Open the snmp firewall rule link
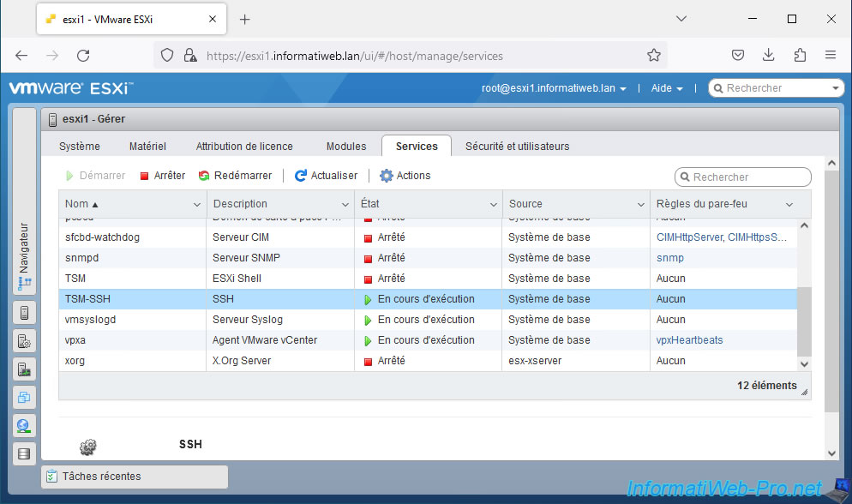This screenshot has width=852, height=504. click(x=670, y=258)
